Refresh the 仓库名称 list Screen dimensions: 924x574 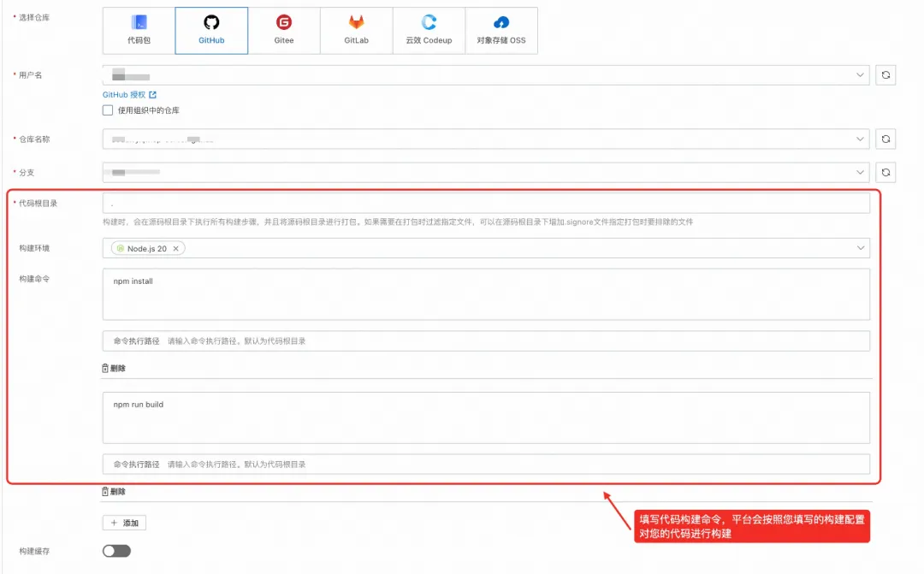pos(885,139)
